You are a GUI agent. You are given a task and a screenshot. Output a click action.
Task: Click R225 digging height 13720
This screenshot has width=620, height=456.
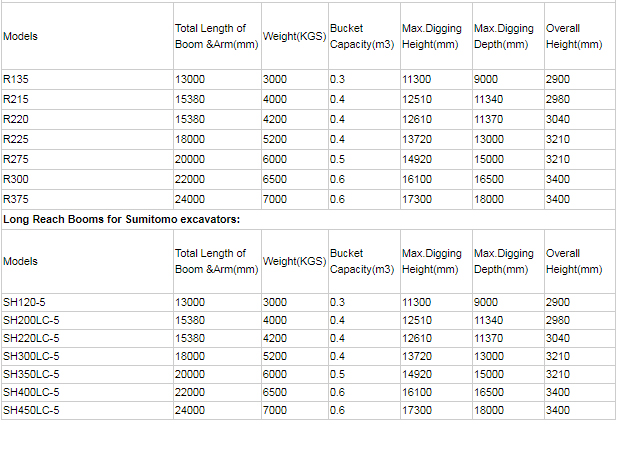(417, 139)
